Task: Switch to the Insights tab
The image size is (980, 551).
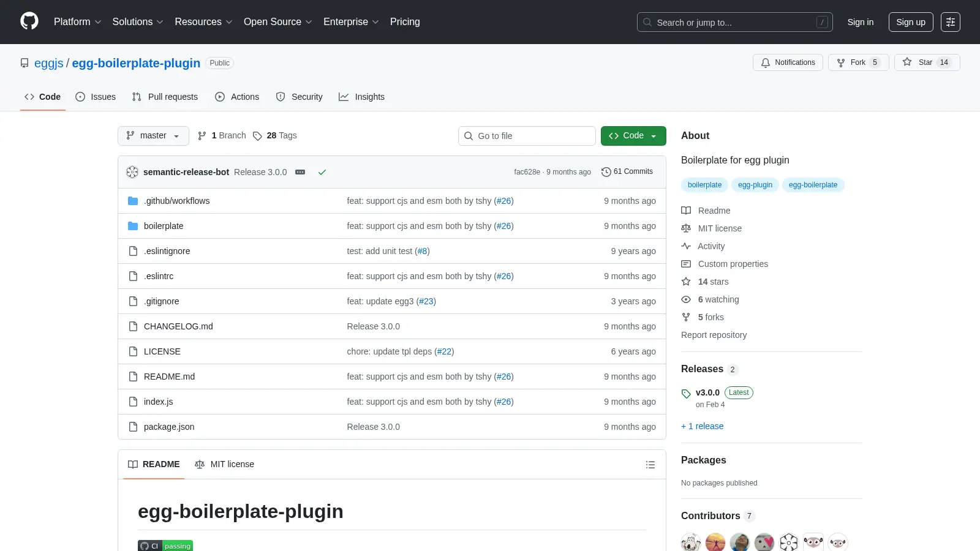Action: coord(361,97)
